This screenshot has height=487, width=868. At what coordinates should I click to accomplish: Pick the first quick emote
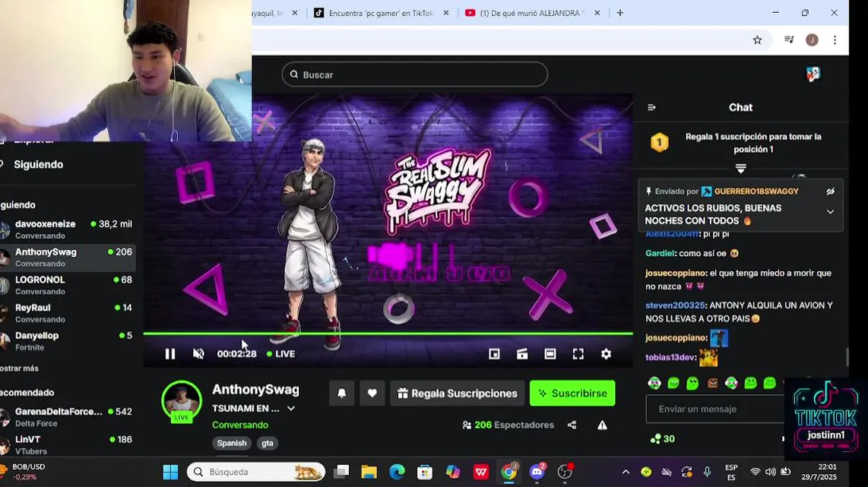654,384
